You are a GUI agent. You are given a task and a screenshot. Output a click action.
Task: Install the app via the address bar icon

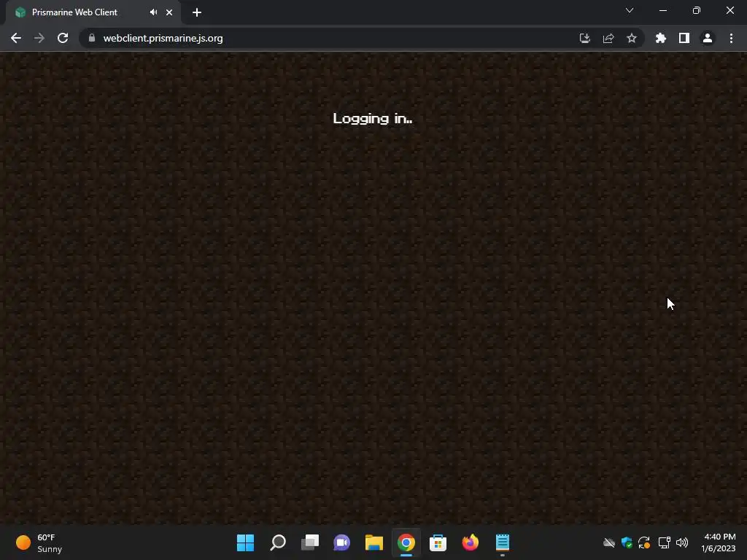click(585, 38)
